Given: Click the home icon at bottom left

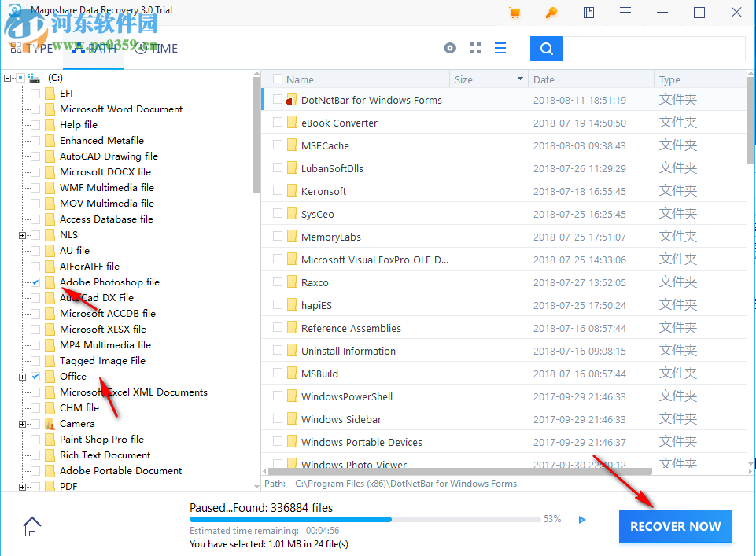Looking at the screenshot, I should (31, 526).
